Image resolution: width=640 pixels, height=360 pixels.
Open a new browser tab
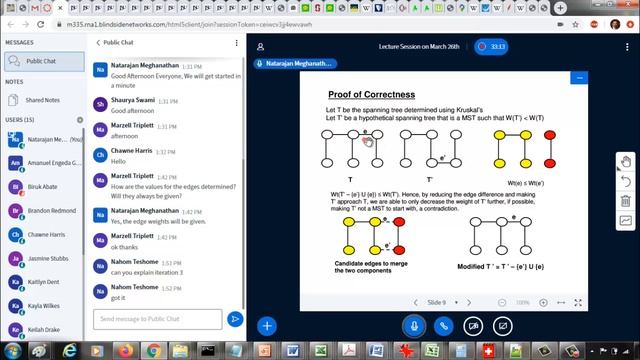point(560,8)
